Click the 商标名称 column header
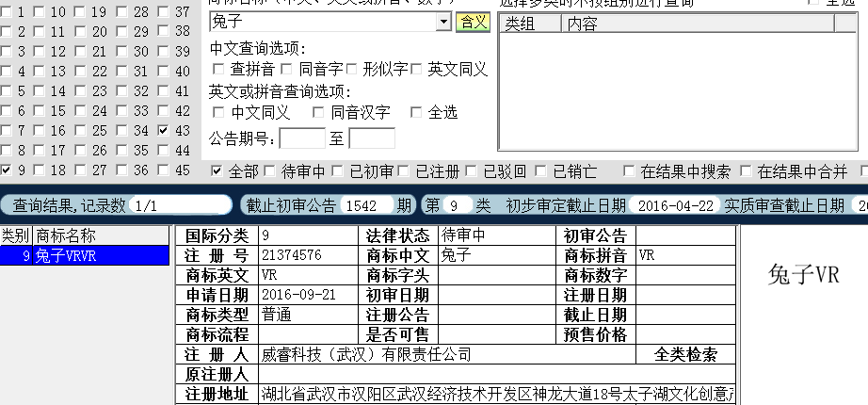 click(102, 236)
